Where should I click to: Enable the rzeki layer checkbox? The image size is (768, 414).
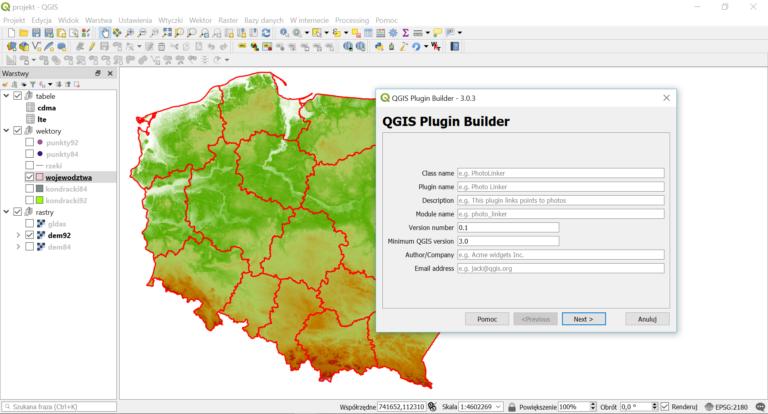[29, 166]
